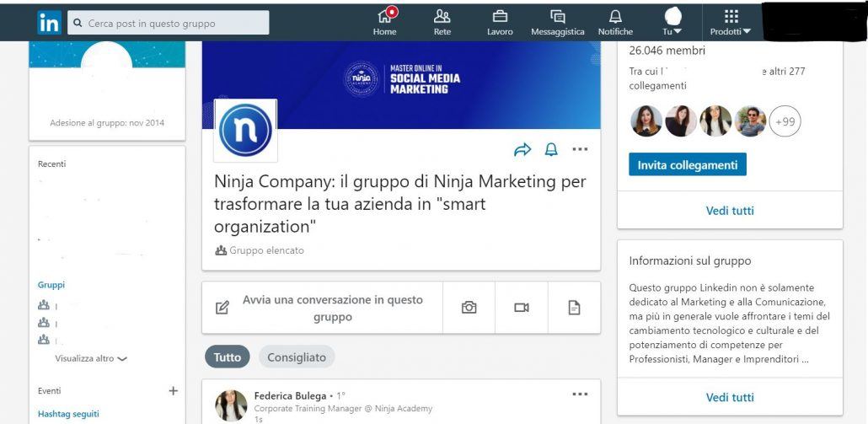Viewport: 868px width, 424px height.
Task: Open the LinkedIn logo home link
Action: pyautogui.click(x=49, y=23)
